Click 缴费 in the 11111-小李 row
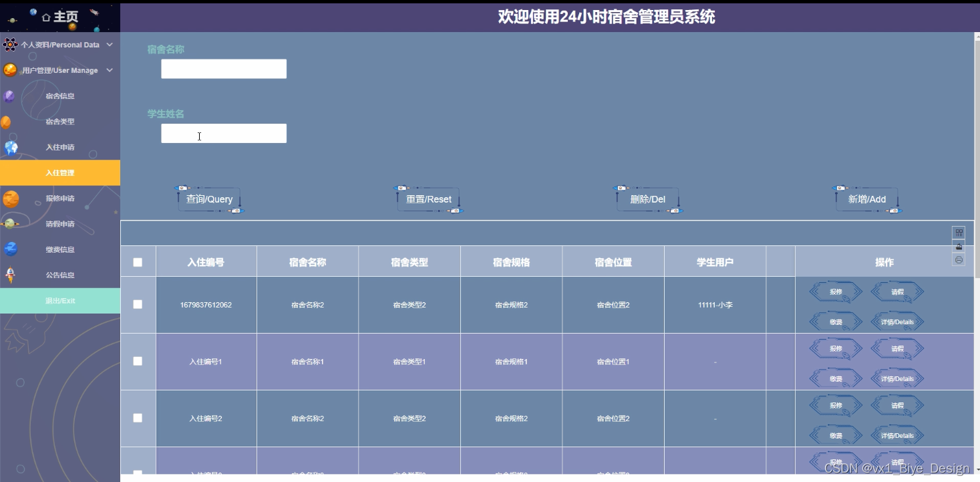Screen dimensions: 980x482 tap(836, 322)
